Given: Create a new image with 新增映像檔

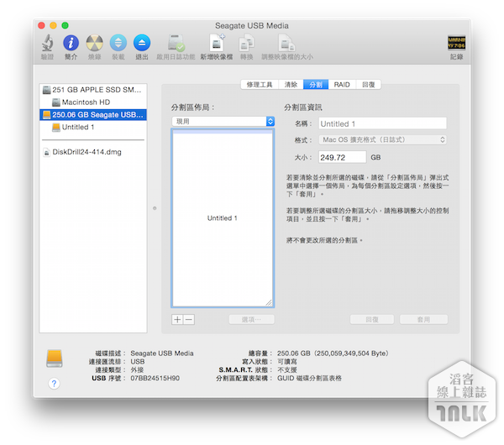Looking at the screenshot, I should click(x=217, y=43).
